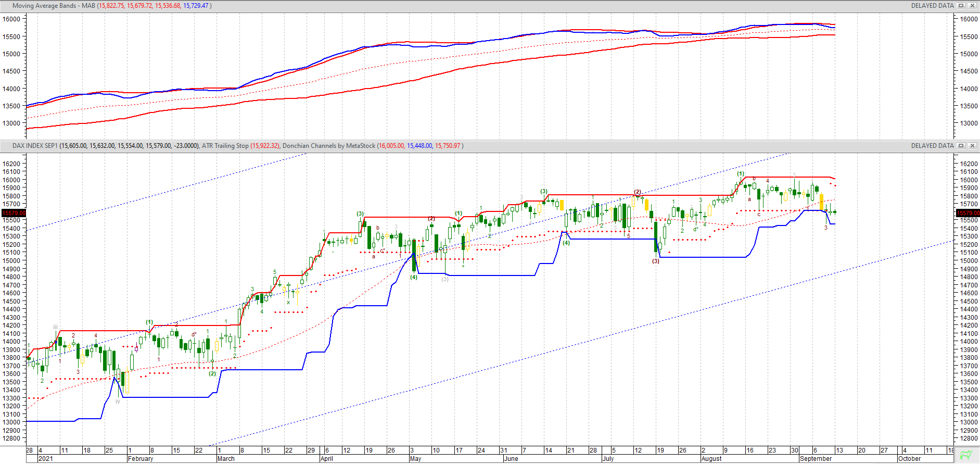Click the ATR Trailing Stop value 15,922.32
Viewport: 980px width, 464px height.
(x=265, y=146)
